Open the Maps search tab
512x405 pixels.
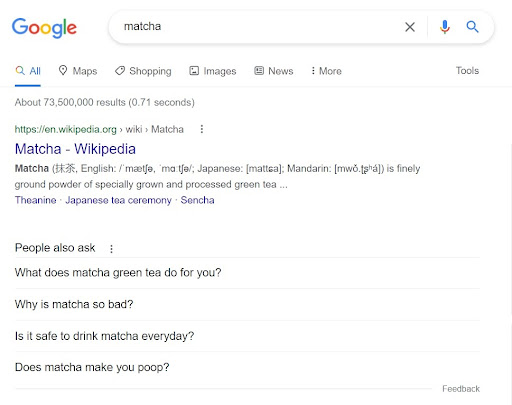(x=78, y=71)
